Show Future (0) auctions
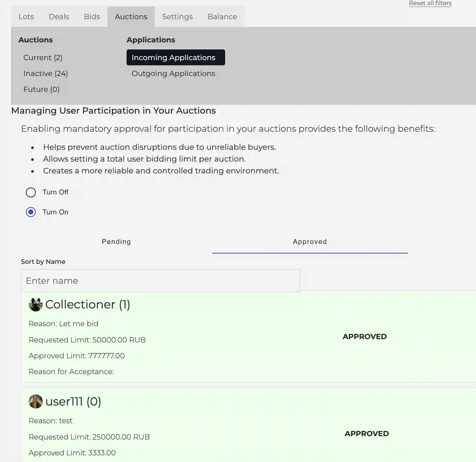 [41, 89]
